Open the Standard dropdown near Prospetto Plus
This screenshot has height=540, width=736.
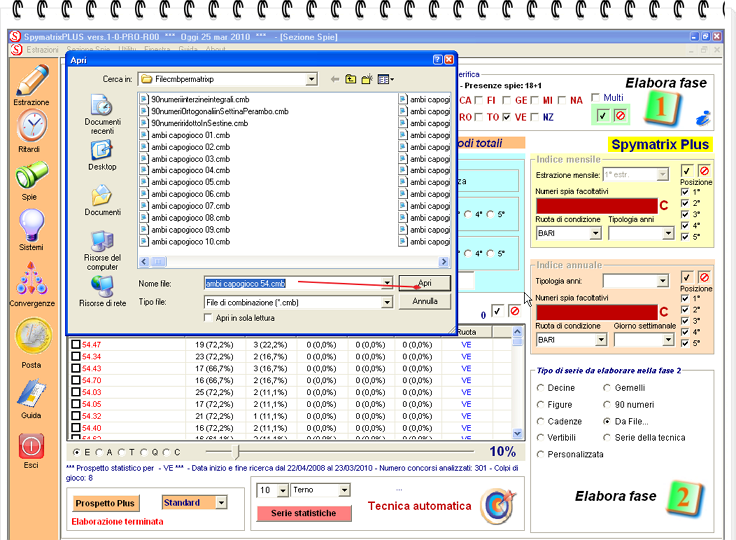coord(221,502)
